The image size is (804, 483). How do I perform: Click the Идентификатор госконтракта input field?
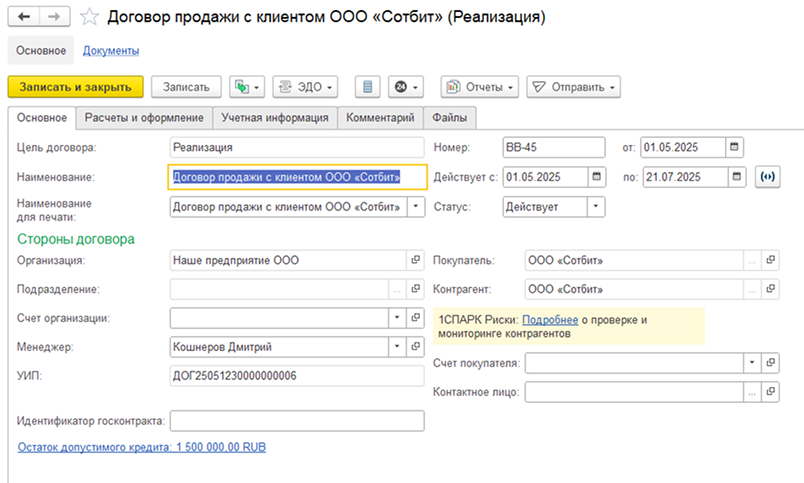pos(298,420)
